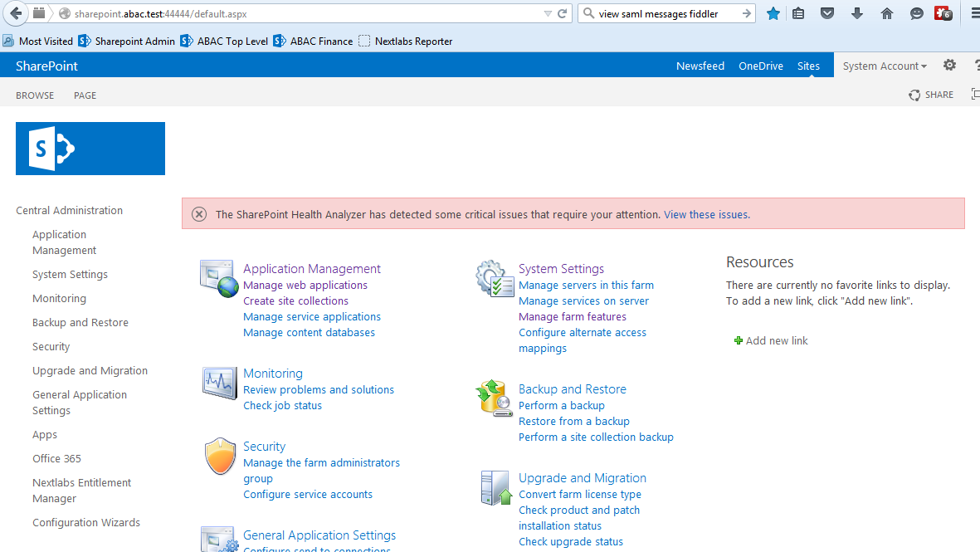Screen dimensions: 980x552
Task: Select Office 365 in sidebar
Action: (x=57, y=459)
